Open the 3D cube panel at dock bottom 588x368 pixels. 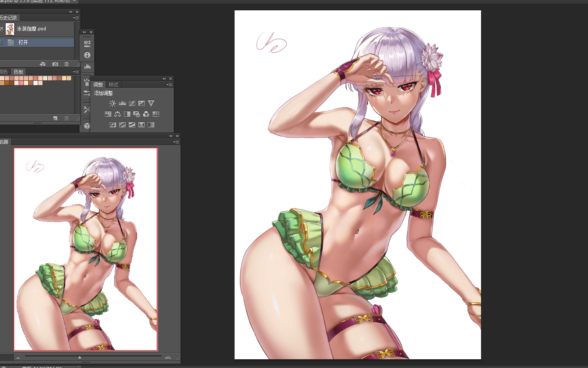(87, 126)
